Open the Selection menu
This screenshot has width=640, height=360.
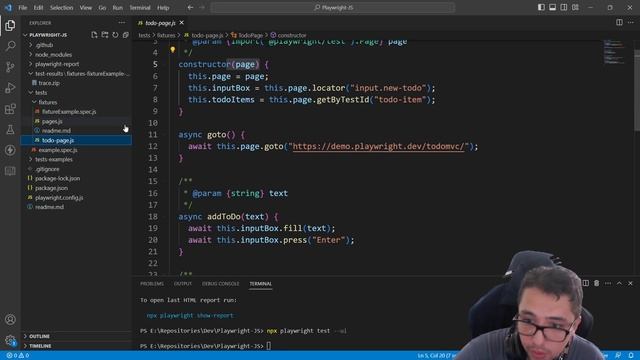coord(61,7)
